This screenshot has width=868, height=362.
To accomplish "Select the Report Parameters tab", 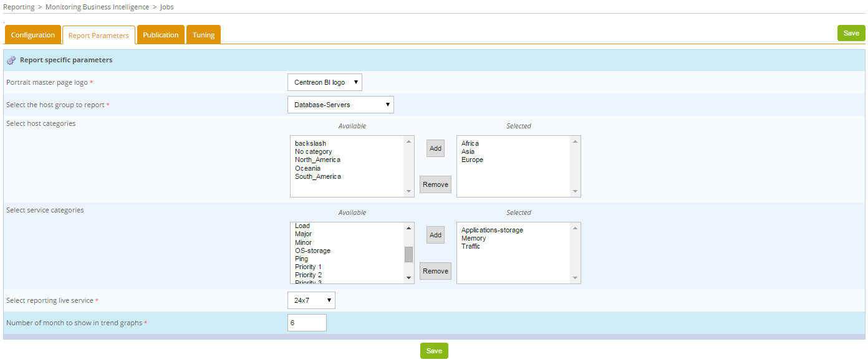I will [x=99, y=36].
